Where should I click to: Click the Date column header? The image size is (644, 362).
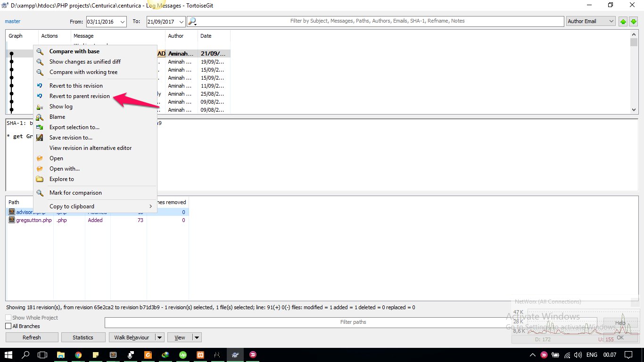tap(214, 36)
